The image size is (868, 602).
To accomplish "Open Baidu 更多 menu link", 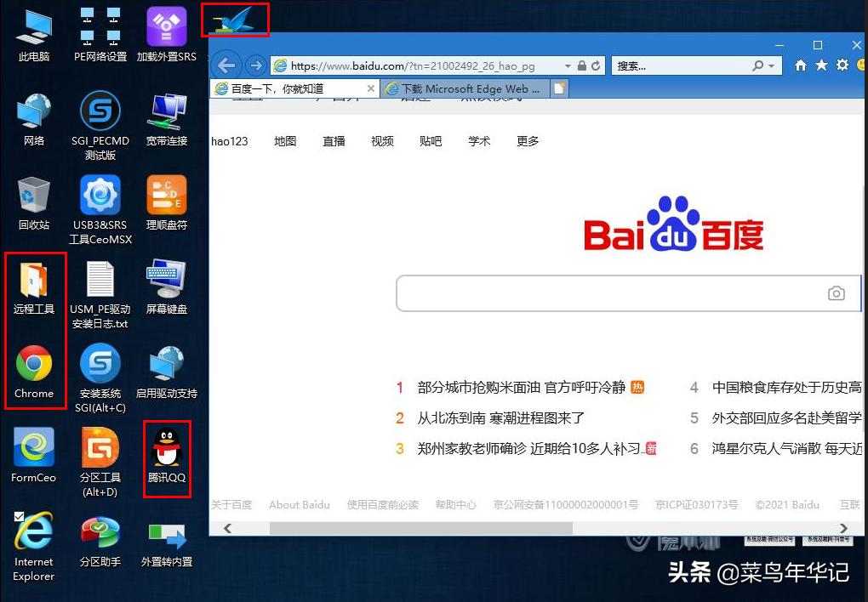I will [528, 141].
